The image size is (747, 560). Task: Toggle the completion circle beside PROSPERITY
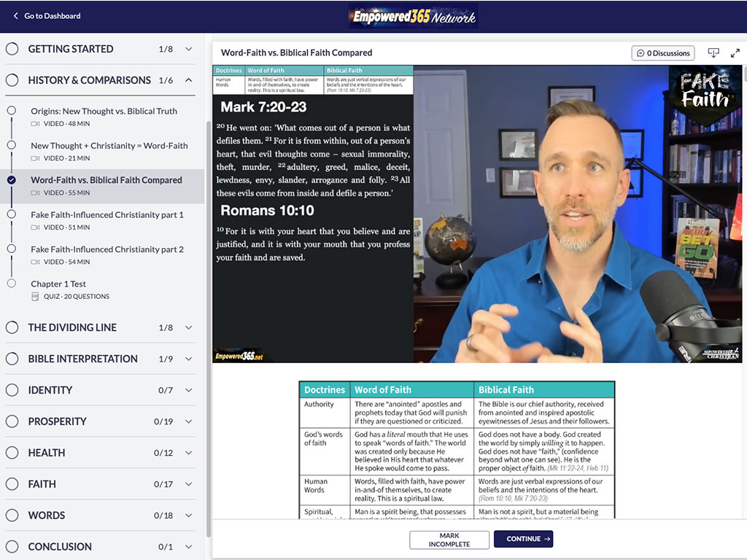tap(12, 421)
